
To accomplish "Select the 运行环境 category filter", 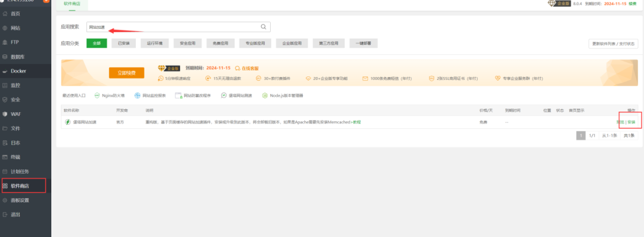I will tap(155, 43).
